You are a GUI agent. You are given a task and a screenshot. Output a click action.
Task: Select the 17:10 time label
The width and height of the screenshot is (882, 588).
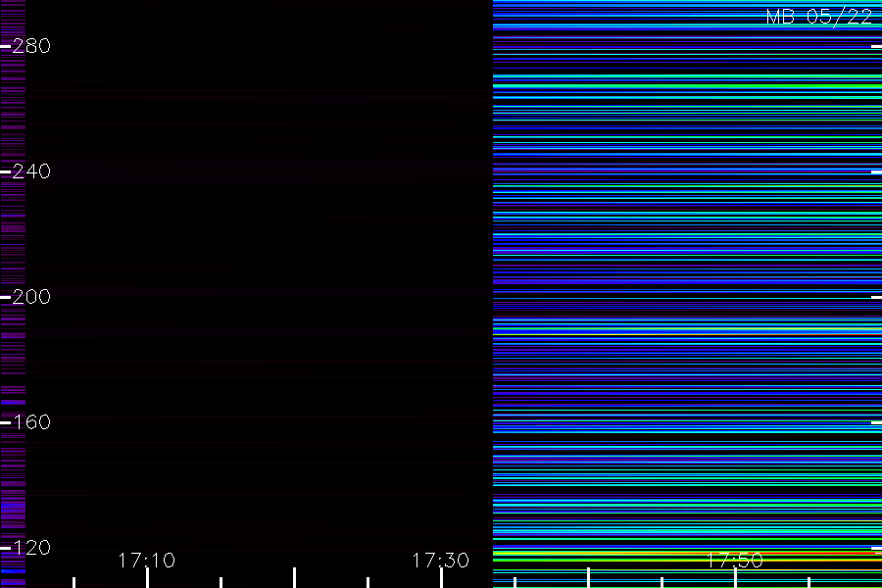pyautogui.click(x=147, y=561)
